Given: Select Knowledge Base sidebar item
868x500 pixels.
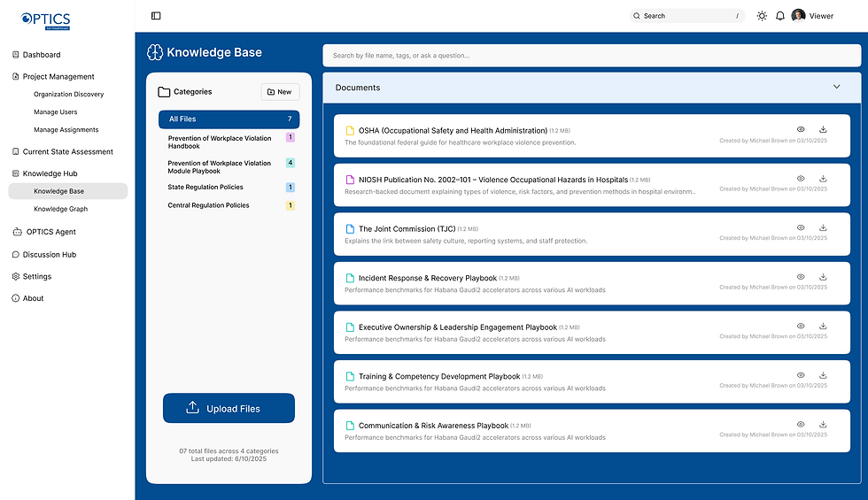Looking at the screenshot, I should (x=68, y=191).
